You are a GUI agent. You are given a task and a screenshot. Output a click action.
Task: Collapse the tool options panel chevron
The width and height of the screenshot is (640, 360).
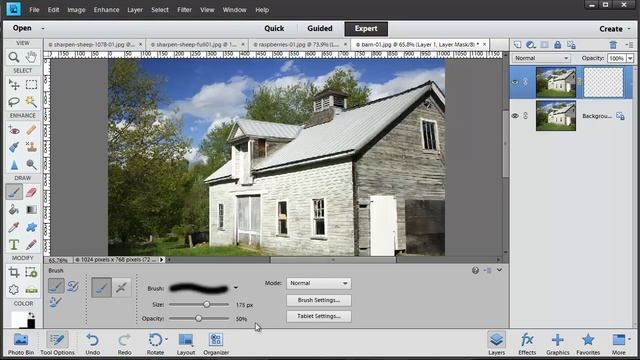point(499,270)
